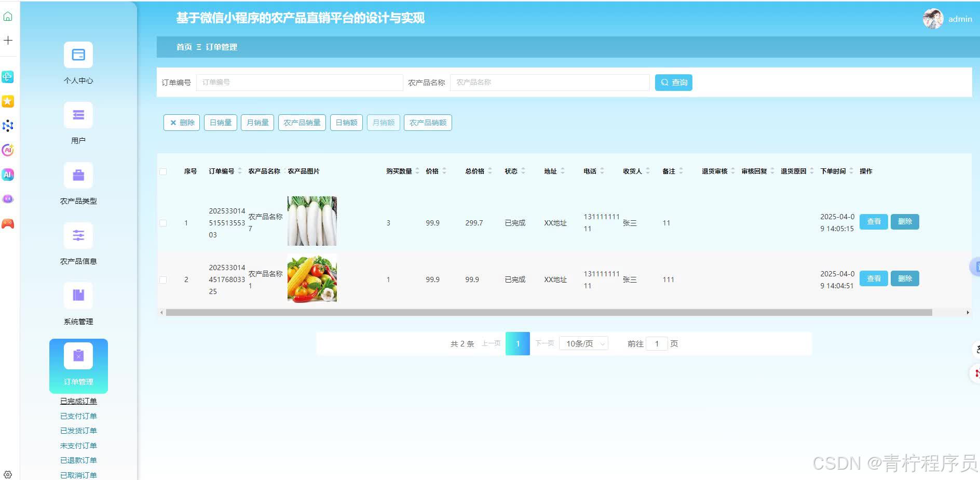
Task: Open the 10条/页 page size dropdown
Action: (582, 343)
